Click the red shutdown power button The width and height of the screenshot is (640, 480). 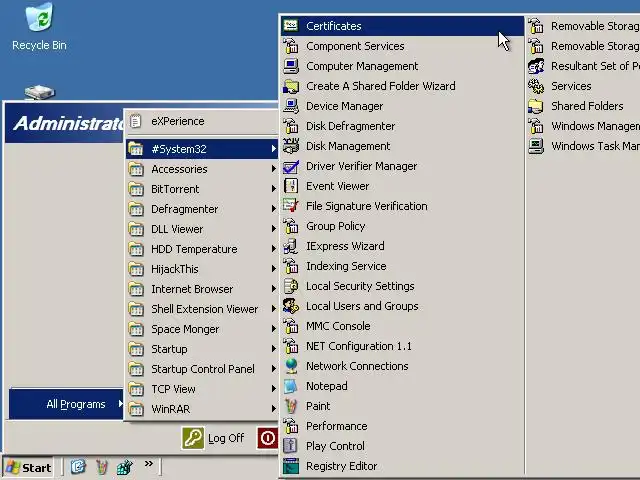[267, 438]
